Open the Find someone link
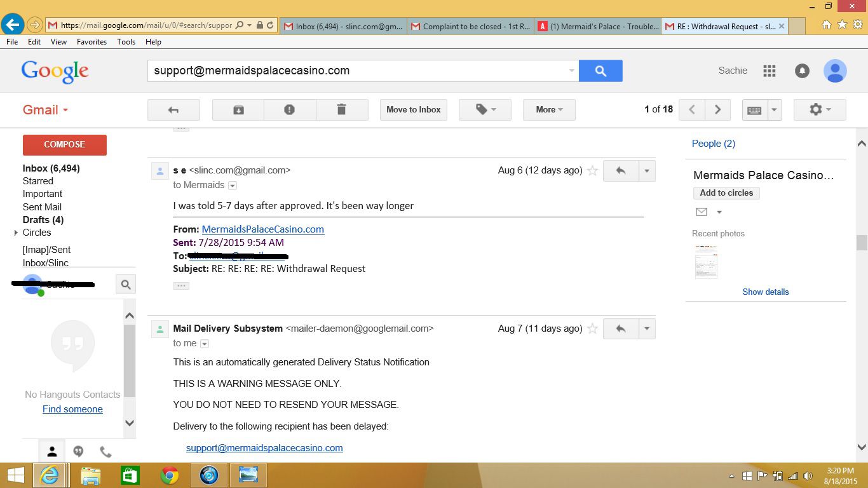The image size is (868, 488). click(72, 409)
